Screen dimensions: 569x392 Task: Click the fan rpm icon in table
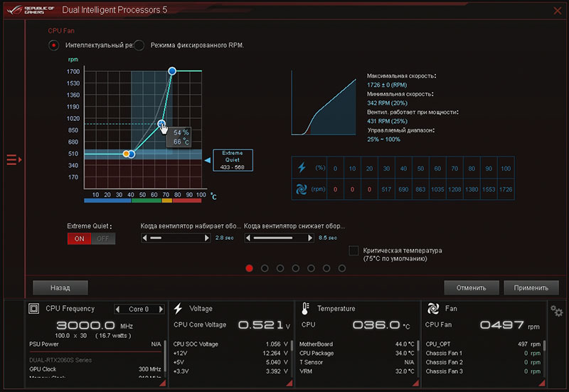(x=301, y=189)
